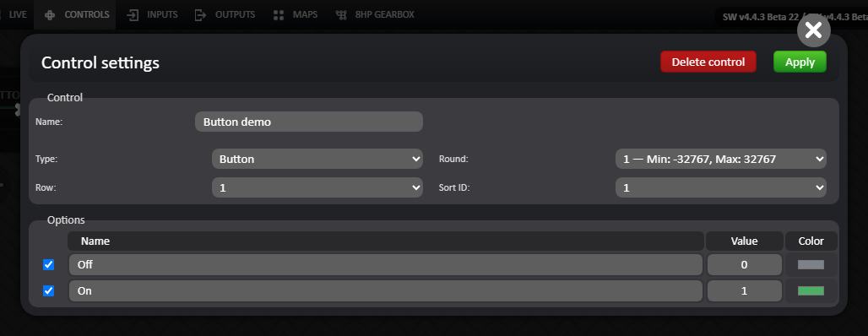Edit the Name field 'Button demo'

pyautogui.click(x=309, y=122)
